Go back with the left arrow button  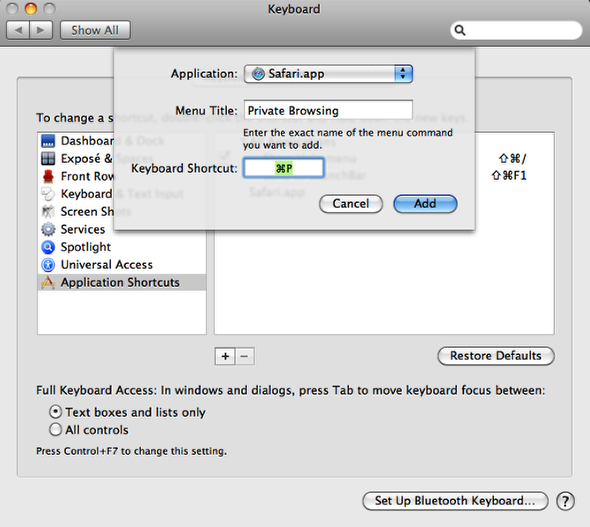click(x=18, y=30)
